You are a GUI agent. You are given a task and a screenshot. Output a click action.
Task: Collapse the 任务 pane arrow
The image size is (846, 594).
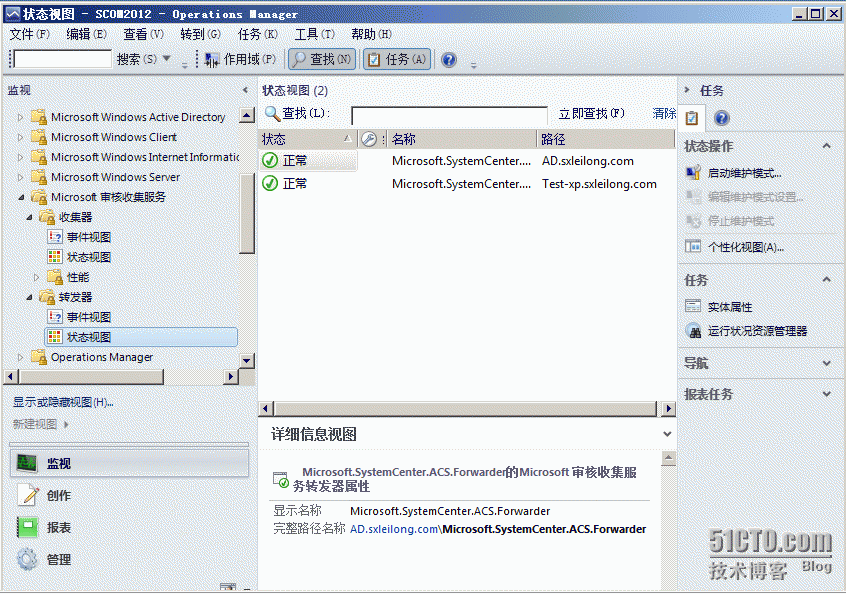[x=687, y=90]
